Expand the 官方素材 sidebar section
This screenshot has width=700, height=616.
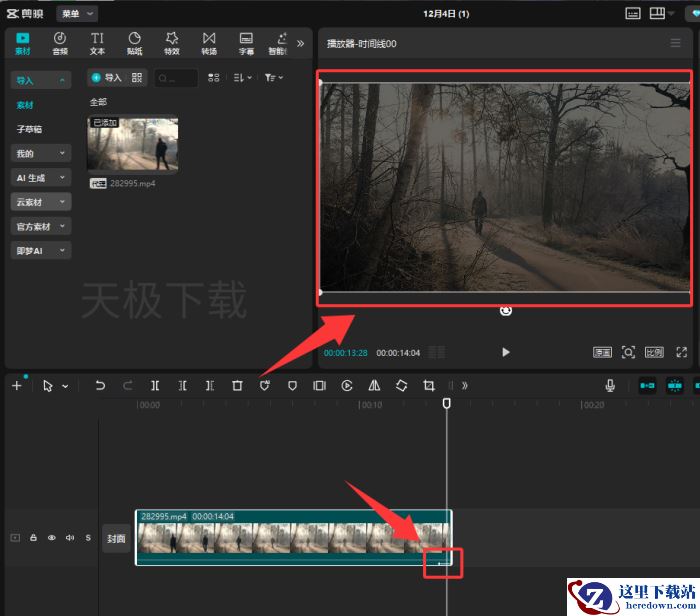tap(41, 226)
